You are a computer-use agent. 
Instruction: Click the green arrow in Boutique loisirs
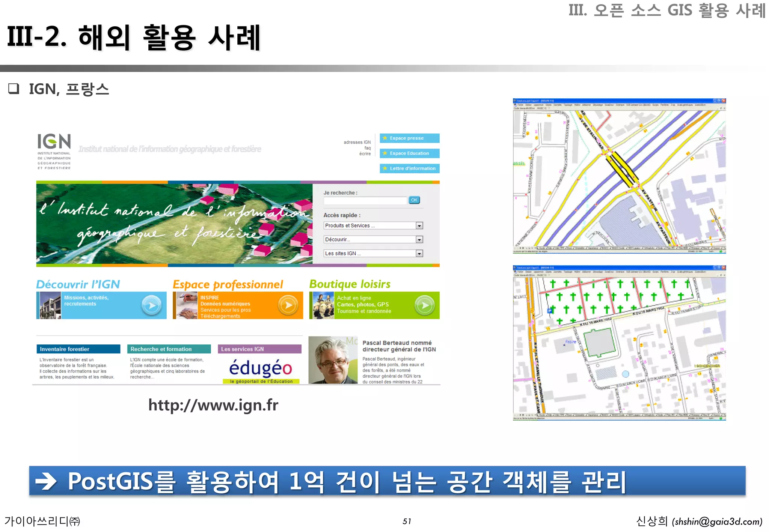tap(425, 305)
